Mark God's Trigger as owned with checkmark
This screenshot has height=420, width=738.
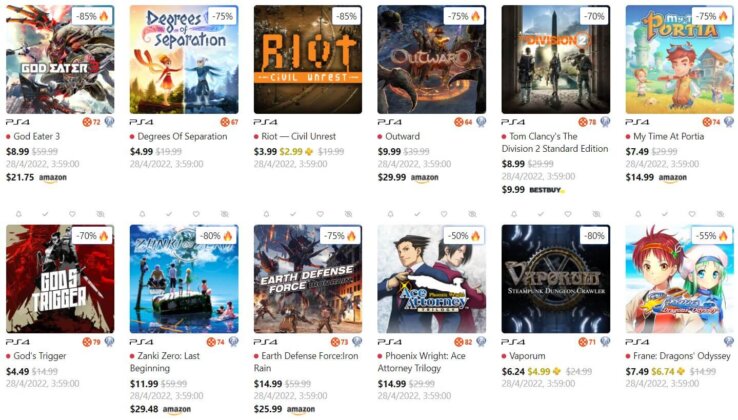[x=45, y=214]
